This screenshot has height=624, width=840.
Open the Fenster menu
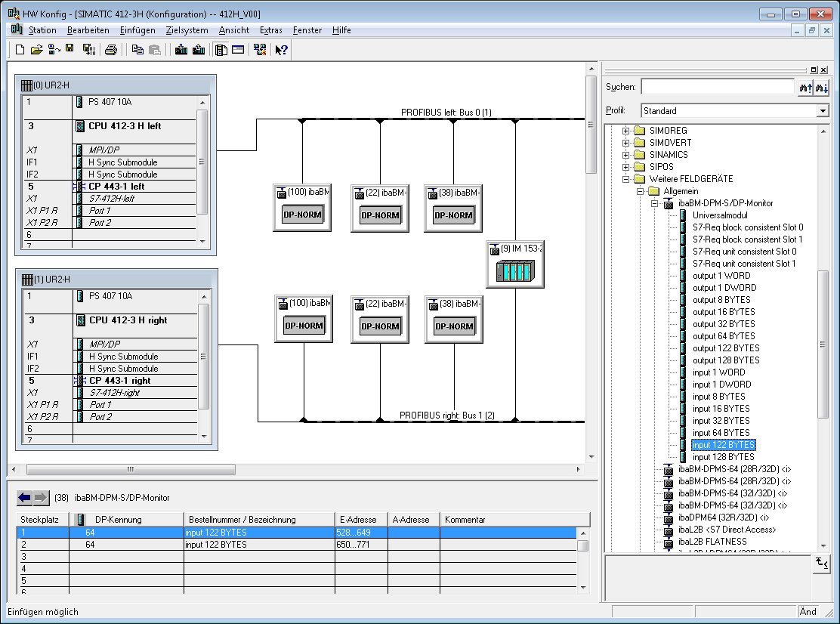pyautogui.click(x=307, y=30)
